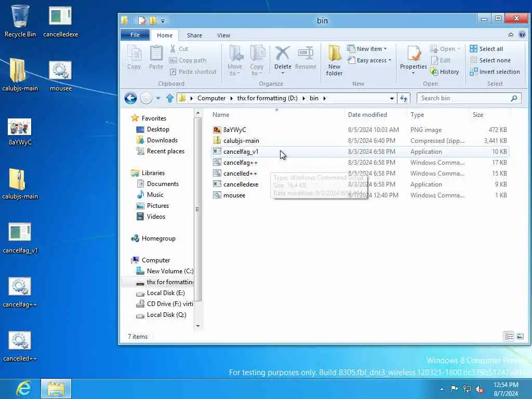Switch to the View ribbon tab
Viewport: 532px width, 399px height.
223,35
